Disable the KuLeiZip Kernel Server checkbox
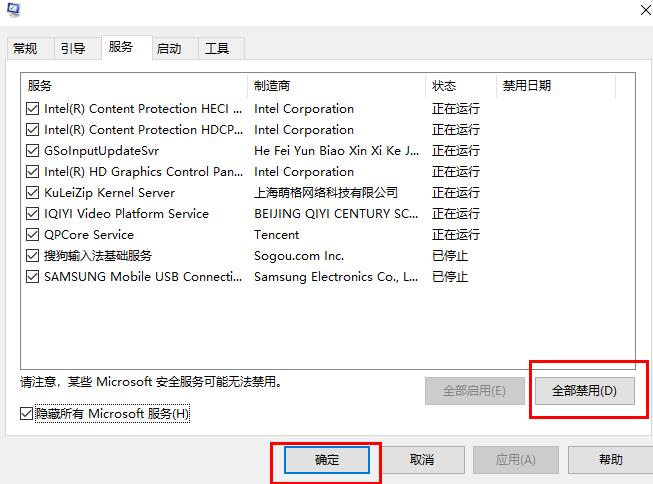Screen dimensions: 653x484 (x=33, y=193)
